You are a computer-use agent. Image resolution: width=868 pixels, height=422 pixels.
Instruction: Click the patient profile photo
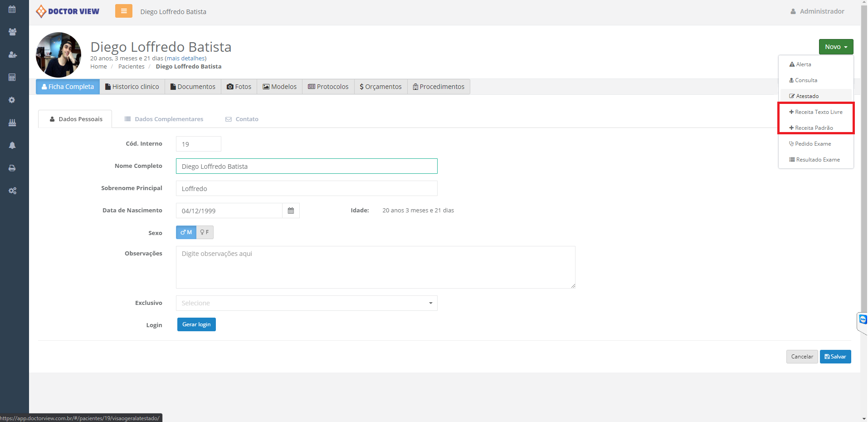(59, 55)
